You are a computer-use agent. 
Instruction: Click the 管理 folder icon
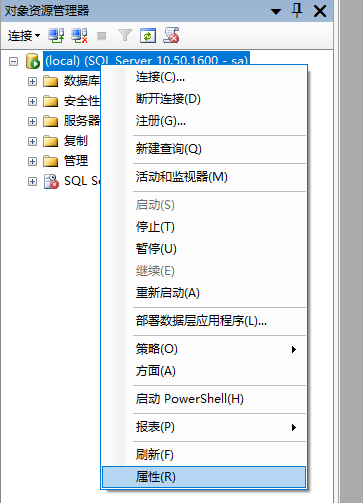point(51,161)
